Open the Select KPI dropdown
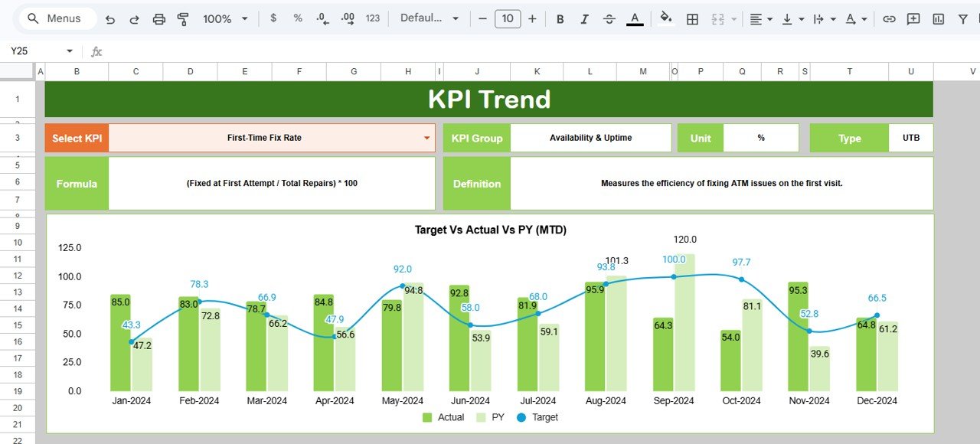The image size is (980, 444). coord(426,138)
